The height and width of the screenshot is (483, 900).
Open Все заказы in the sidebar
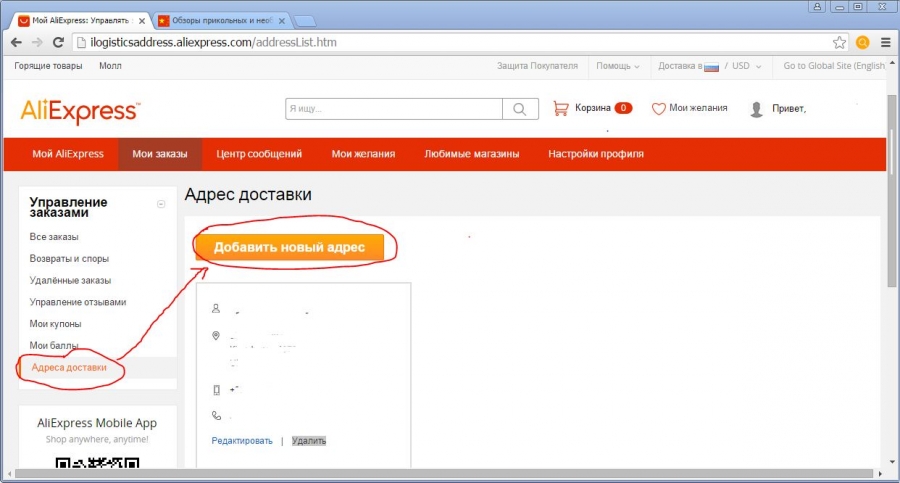[54, 237]
